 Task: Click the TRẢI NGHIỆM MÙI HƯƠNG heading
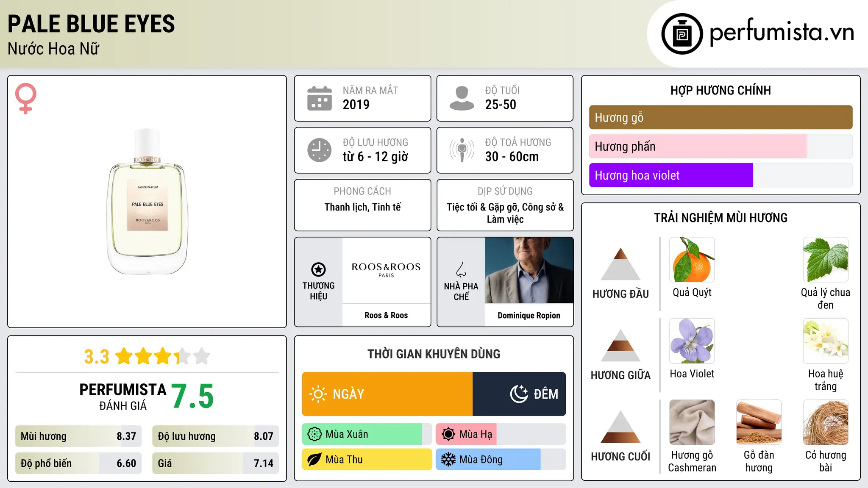[721, 218]
